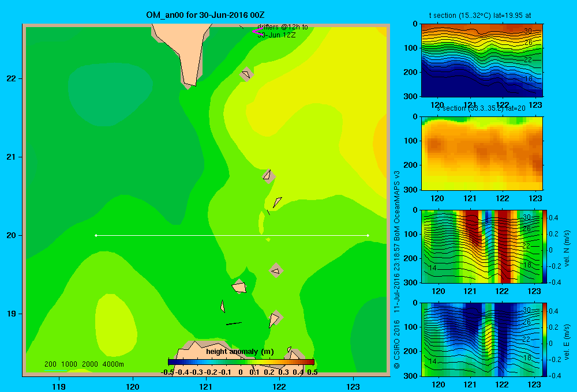The height and width of the screenshot is (392, 577).
Task: Click the 14 contour label in the vel. E plot
Action: click(432, 361)
